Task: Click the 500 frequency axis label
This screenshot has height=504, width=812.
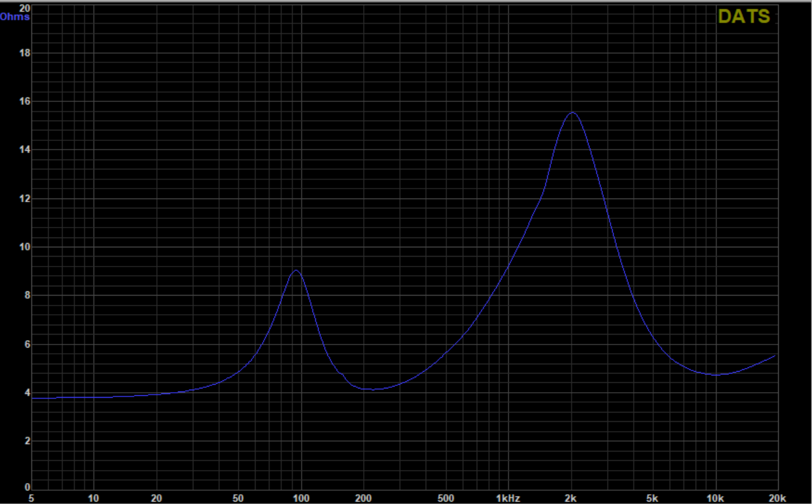Action: click(445, 498)
